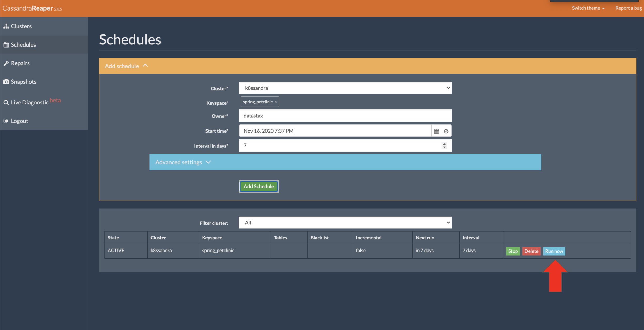Open the Schedules page in sidebar
Screen dimensions: 644x330
(x=44, y=45)
